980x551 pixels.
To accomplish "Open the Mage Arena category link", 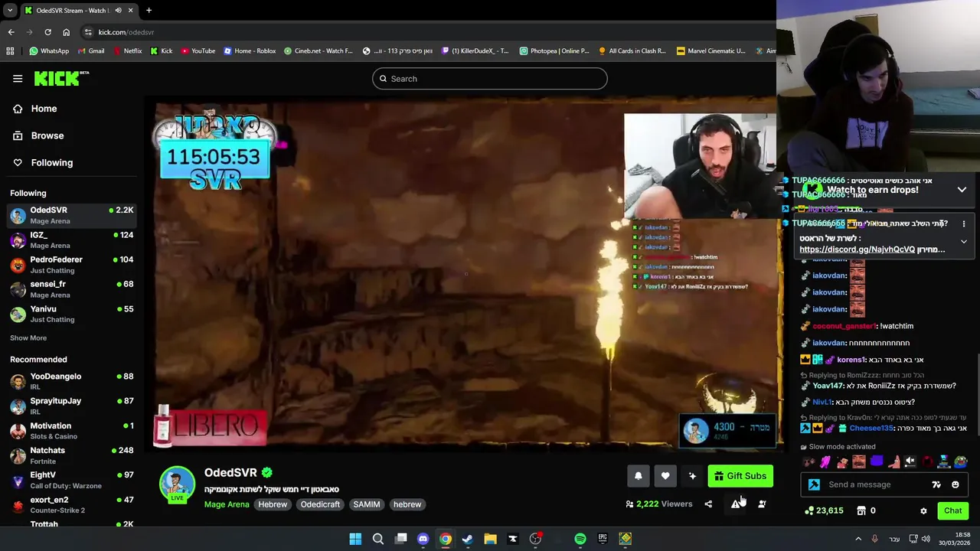I will pyautogui.click(x=227, y=504).
